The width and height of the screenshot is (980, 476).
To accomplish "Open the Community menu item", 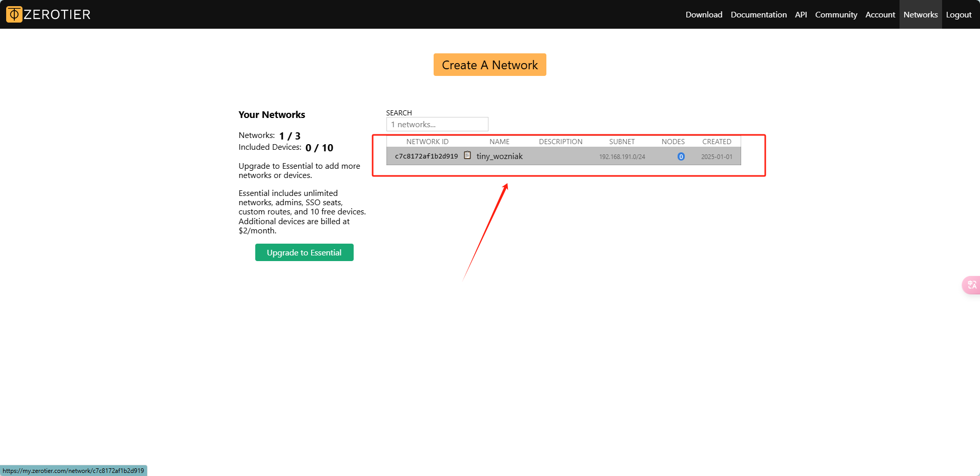I will [836, 14].
